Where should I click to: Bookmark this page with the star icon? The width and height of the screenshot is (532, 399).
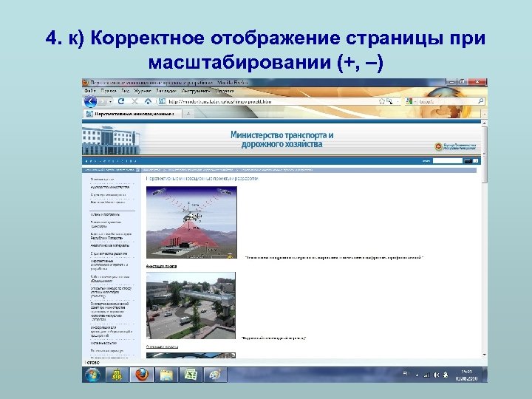382,101
